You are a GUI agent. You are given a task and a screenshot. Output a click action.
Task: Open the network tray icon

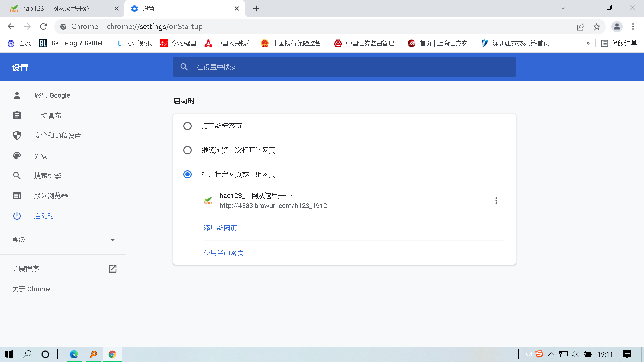pyautogui.click(x=563, y=354)
